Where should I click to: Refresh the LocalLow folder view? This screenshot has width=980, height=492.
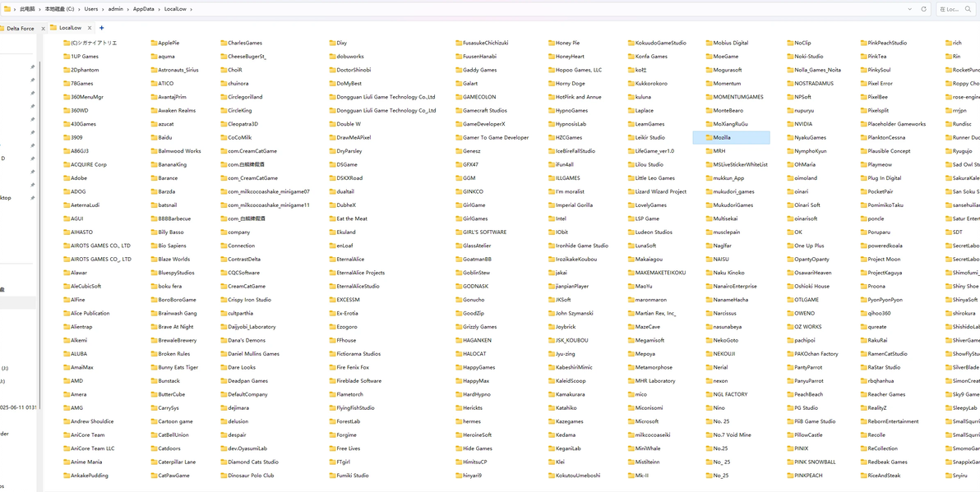(924, 9)
